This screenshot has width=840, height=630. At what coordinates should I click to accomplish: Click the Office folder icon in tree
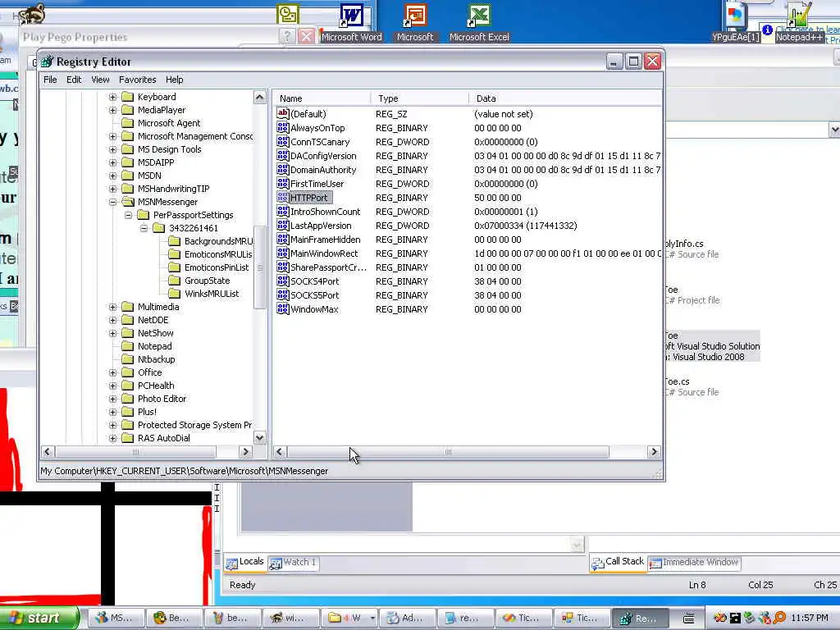click(x=127, y=372)
